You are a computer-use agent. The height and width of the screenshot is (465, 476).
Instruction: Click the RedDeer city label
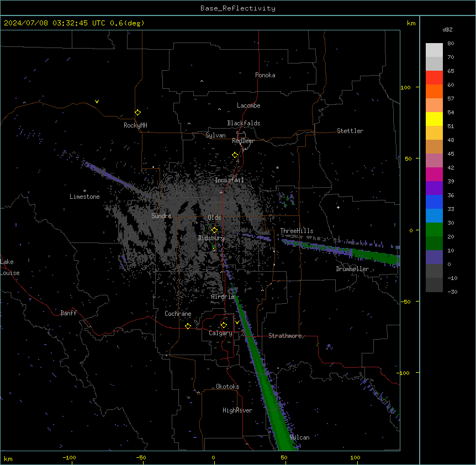pyautogui.click(x=243, y=141)
